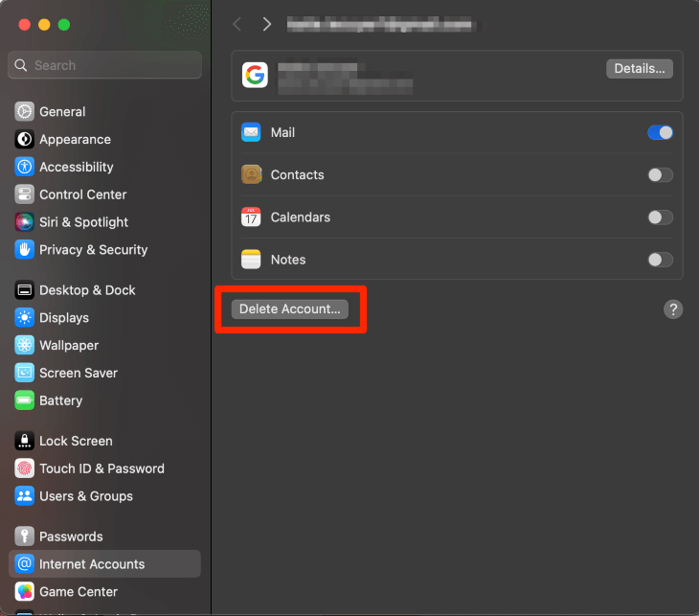The height and width of the screenshot is (616, 699).
Task: Open General settings label
Action: click(62, 111)
